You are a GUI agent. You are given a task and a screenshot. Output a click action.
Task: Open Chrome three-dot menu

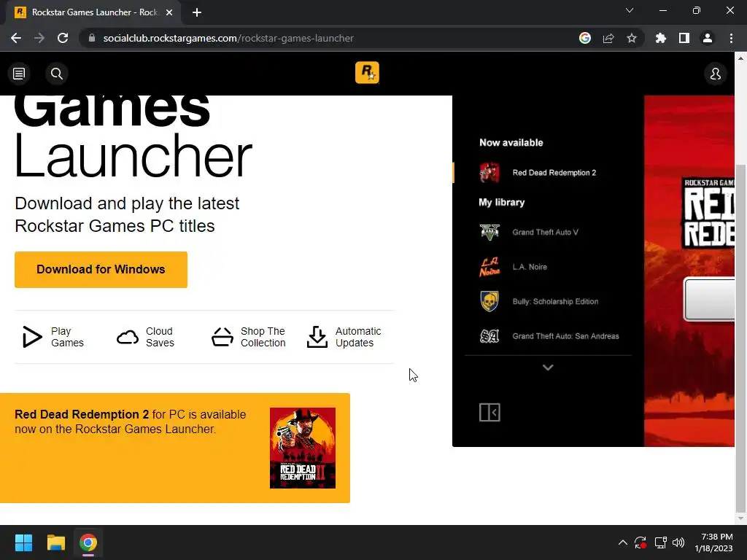pos(731,38)
